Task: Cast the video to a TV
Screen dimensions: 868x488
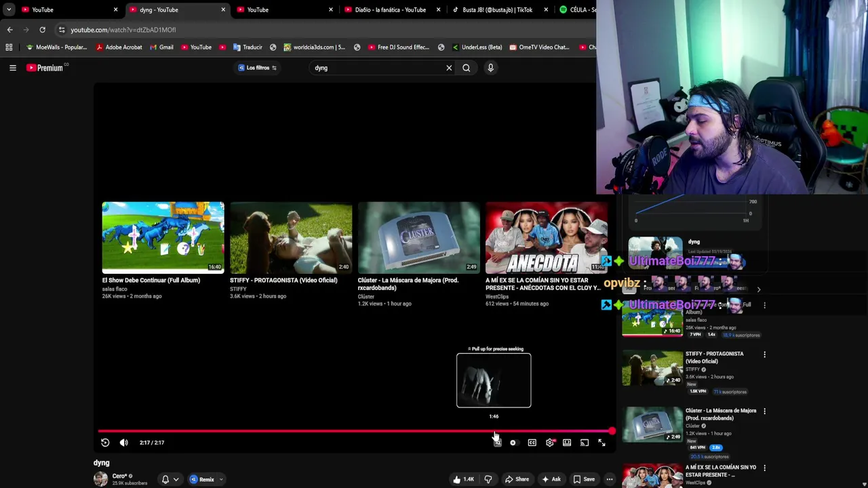Action: [585, 443]
